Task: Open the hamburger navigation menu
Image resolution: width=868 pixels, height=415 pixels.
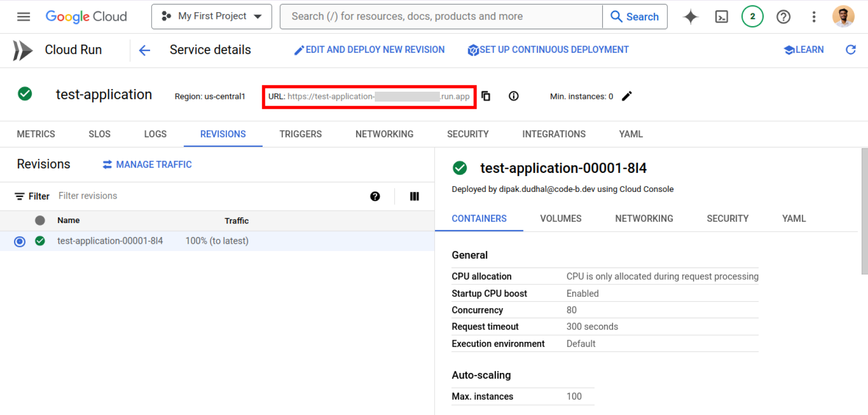Action: 24,17
